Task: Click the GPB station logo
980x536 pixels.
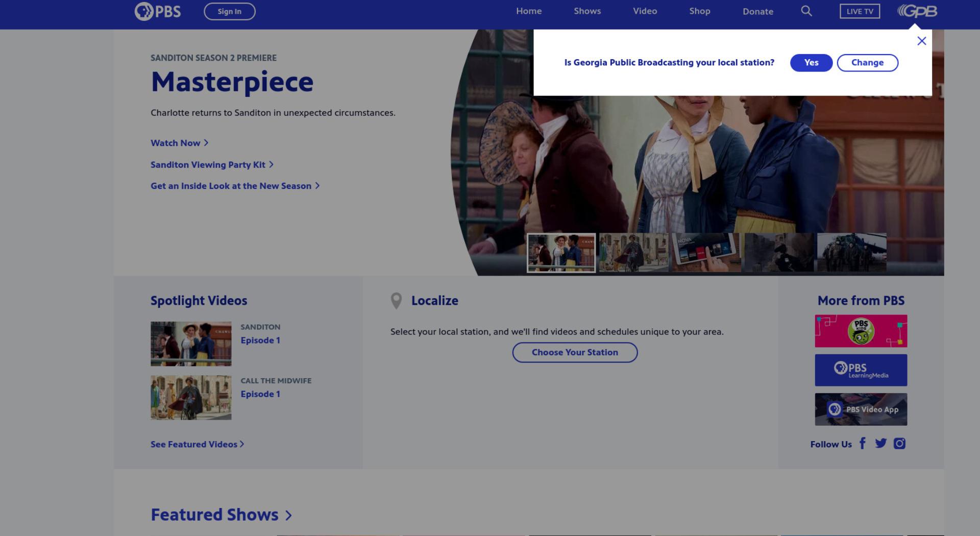Action: (917, 11)
